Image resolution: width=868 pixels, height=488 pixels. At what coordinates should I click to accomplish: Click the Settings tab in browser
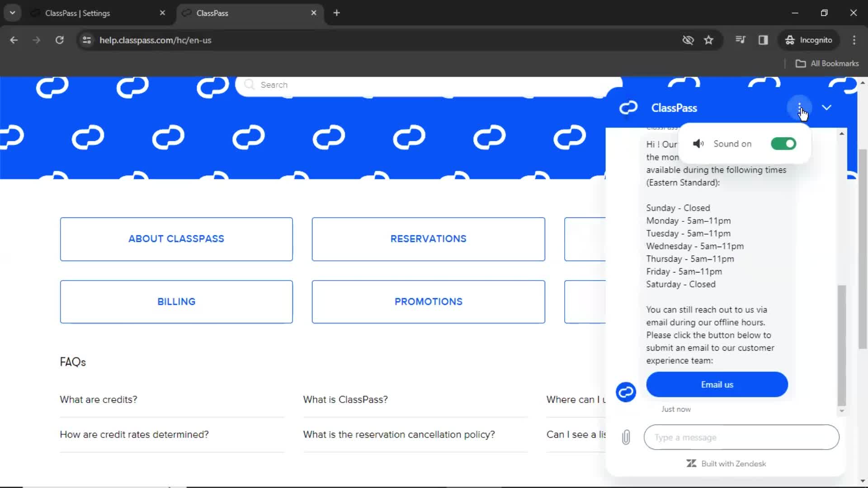pos(77,13)
